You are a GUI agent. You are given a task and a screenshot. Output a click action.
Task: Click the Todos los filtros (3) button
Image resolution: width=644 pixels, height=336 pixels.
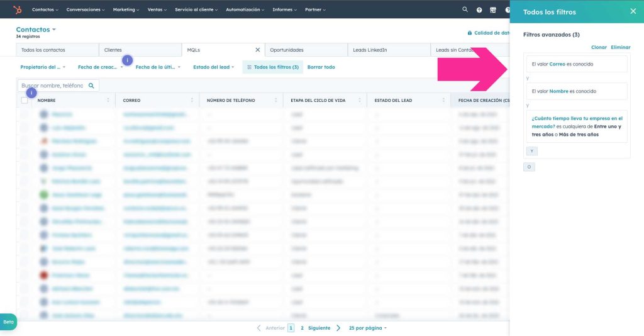273,67
